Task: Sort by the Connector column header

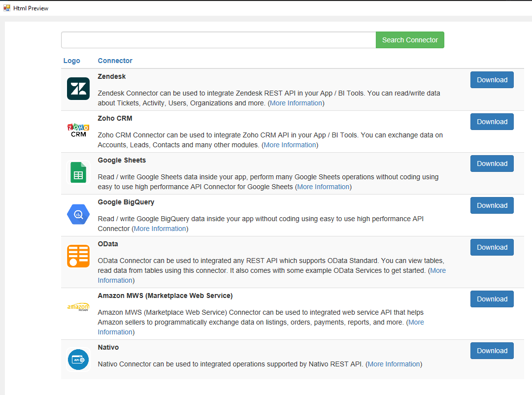Action: [115, 61]
